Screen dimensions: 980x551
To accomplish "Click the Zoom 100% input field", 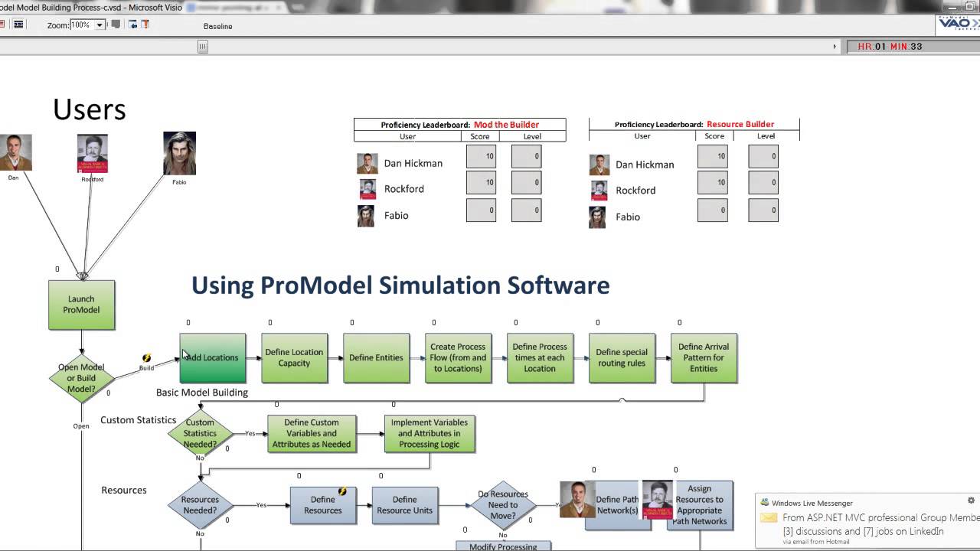I will click(x=82, y=25).
